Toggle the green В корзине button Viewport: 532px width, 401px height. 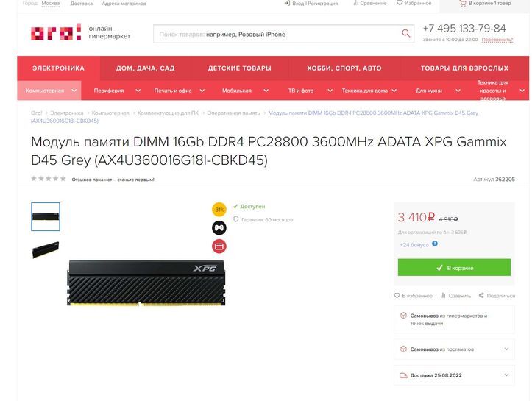click(454, 267)
